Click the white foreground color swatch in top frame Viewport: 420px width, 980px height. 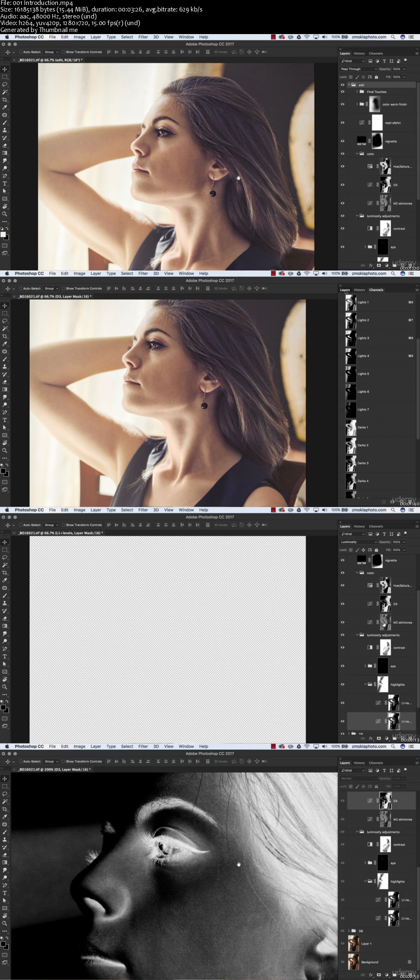[3, 234]
